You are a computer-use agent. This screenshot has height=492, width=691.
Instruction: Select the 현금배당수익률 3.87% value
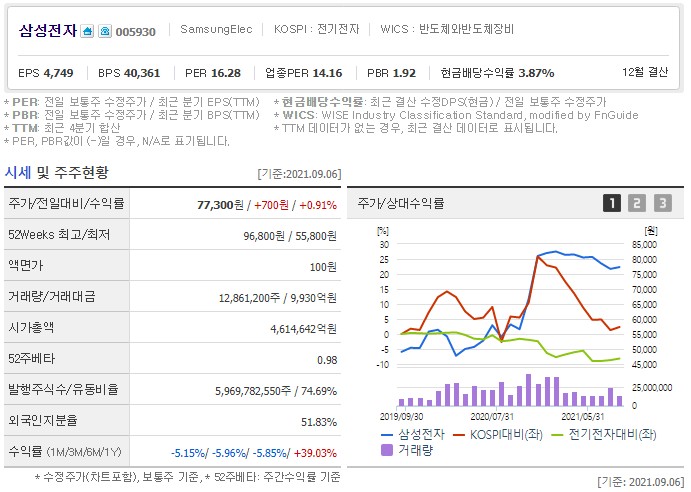coord(536,73)
